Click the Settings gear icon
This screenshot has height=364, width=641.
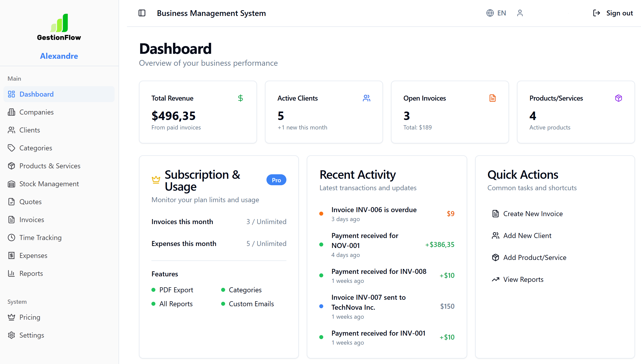pos(11,335)
